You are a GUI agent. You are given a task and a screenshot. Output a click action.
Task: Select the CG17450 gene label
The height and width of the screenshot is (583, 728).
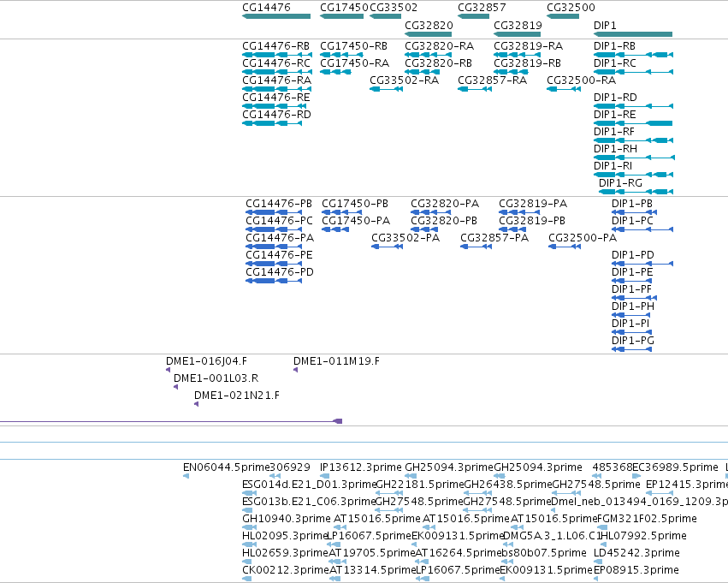coord(344,8)
